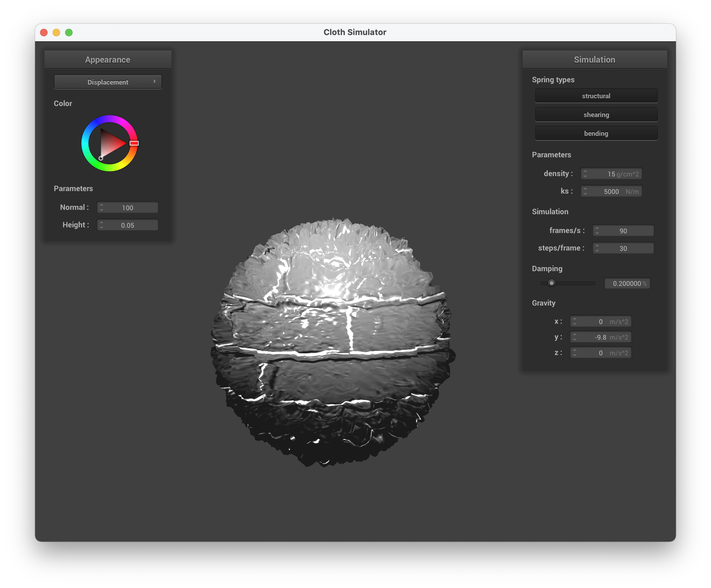Viewport: 711px width, 588px height.
Task: Click the steps/frame stepper arrows
Action: click(x=597, y=248)
